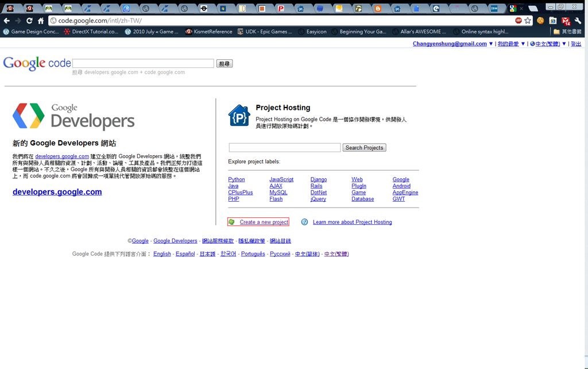
Task: Open the UDK - Epic Games bookmark
Action: click(264, 32)
